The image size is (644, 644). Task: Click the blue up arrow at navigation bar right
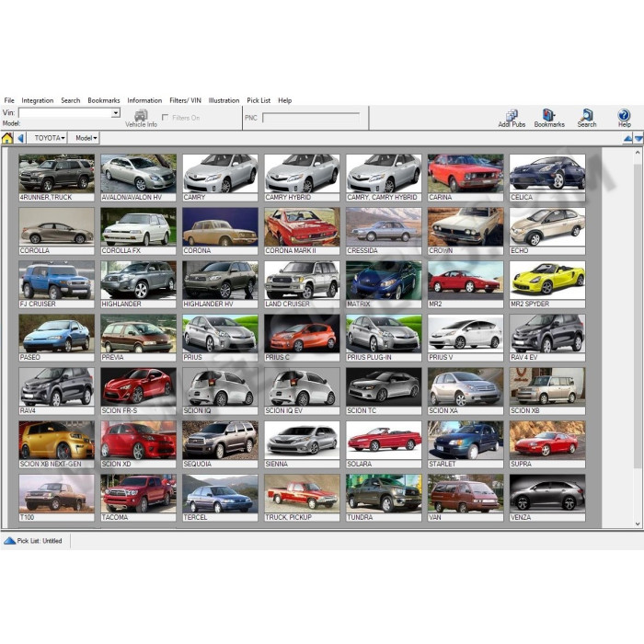(627, 139)
